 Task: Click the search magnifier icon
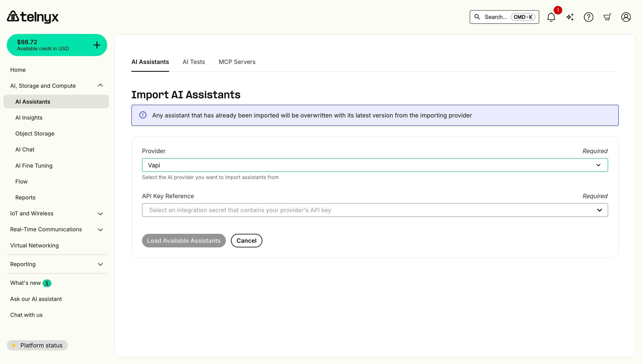pos(477,17)
